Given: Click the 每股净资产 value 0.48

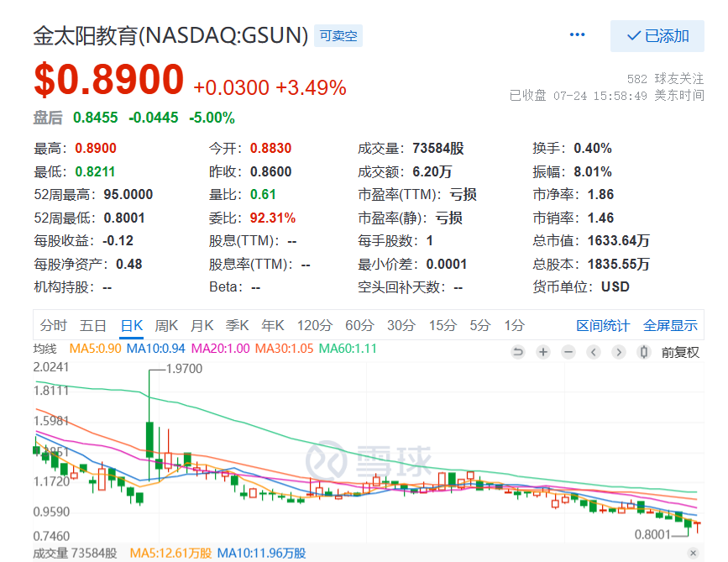Looking at the screenshot, I should (x=128, y=264).
